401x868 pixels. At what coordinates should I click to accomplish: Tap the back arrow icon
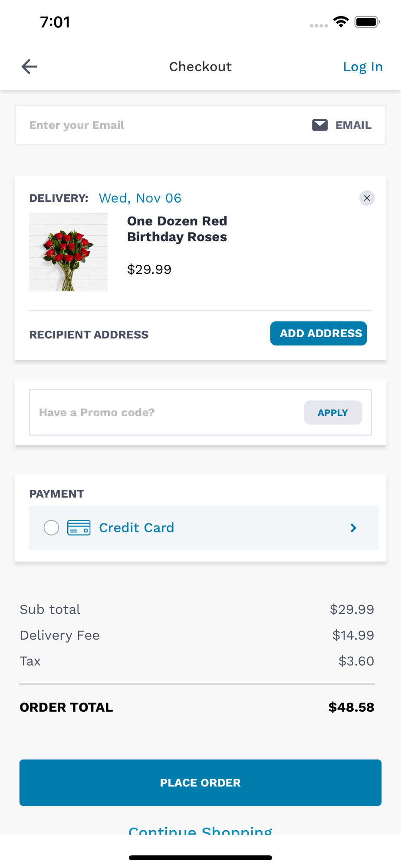click(29, 66)
